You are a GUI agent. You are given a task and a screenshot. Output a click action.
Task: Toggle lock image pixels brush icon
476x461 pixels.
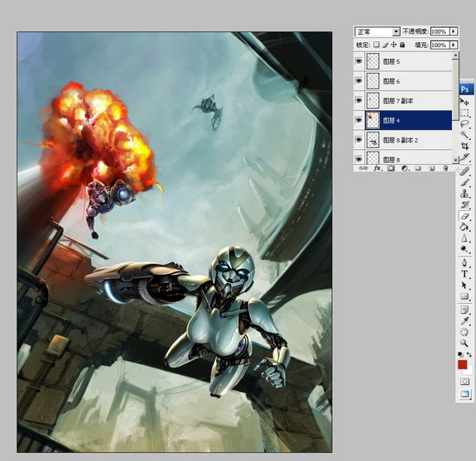(x=385, y=45)
